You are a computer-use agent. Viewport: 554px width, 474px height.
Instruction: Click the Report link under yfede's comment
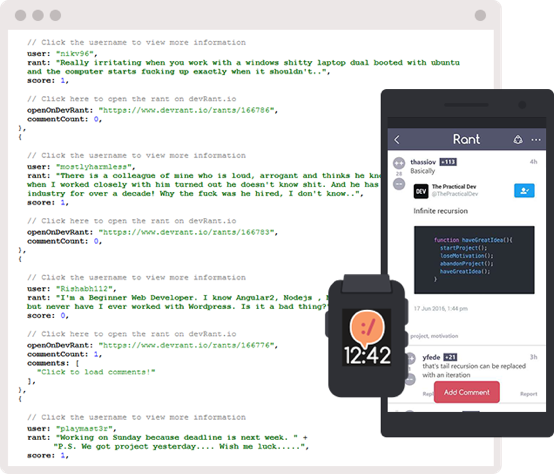pyautogui.click(x=529, y=394)
